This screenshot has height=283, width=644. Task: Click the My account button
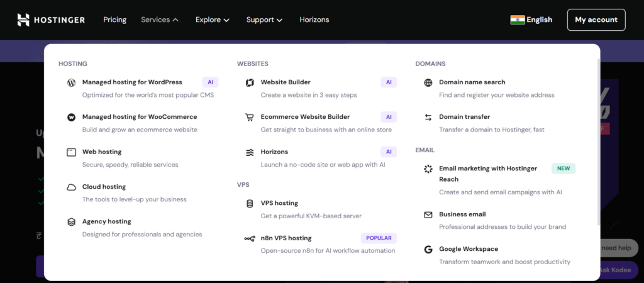coord(596,19)
